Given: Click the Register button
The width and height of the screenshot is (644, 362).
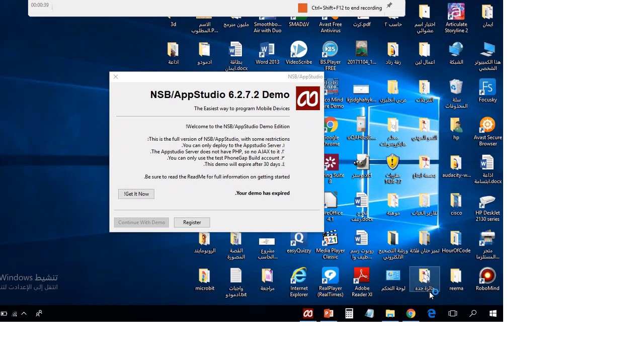Looking at the screenshot, I should pos(192,222).
